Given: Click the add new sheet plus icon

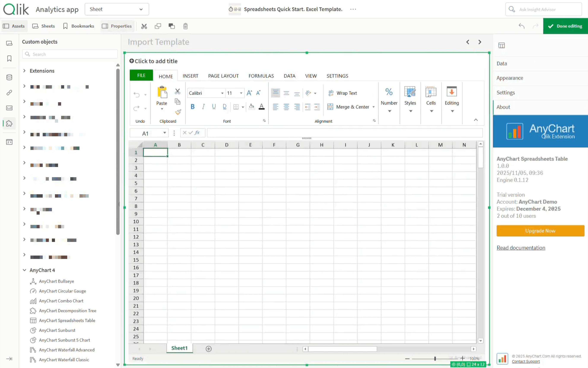Looking at the screenshot, I should (x=208, y=349).
